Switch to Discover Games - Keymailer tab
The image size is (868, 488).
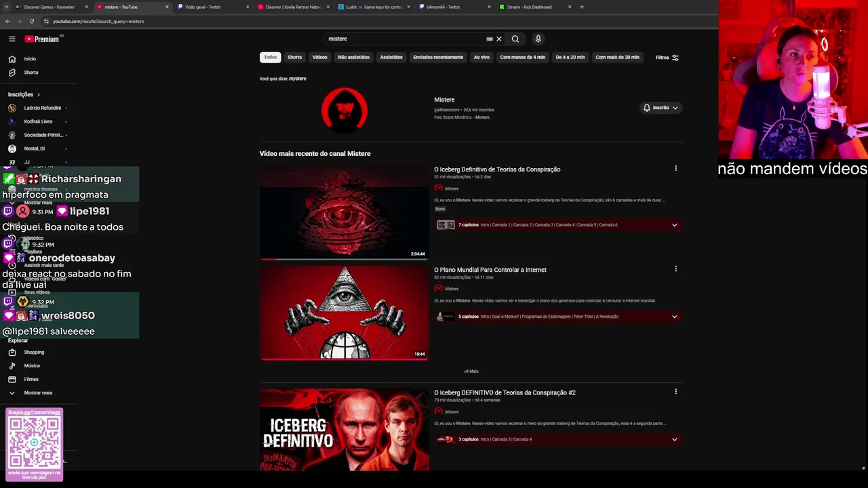coord(52,7)
